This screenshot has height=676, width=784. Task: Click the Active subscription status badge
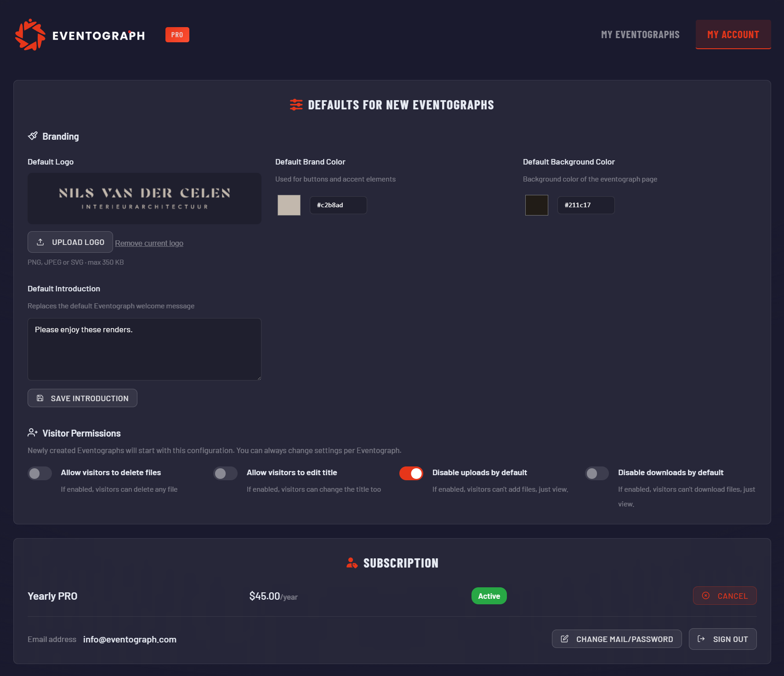[489, 596]
